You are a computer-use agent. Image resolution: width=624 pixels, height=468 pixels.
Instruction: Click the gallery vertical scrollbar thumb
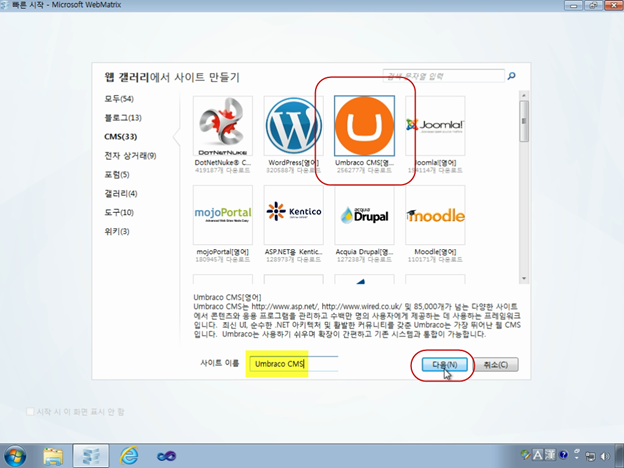524,121
